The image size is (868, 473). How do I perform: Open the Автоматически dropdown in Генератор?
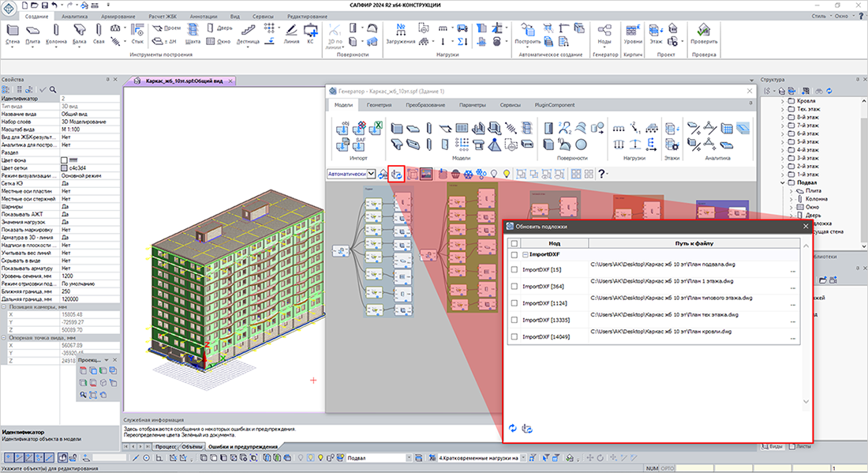pyautogui.click(x=371, y=174)
